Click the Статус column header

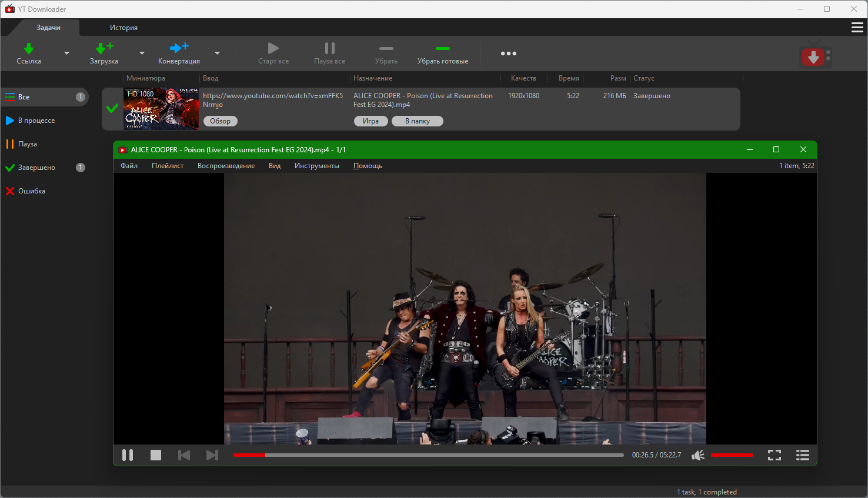pos(644,78)
